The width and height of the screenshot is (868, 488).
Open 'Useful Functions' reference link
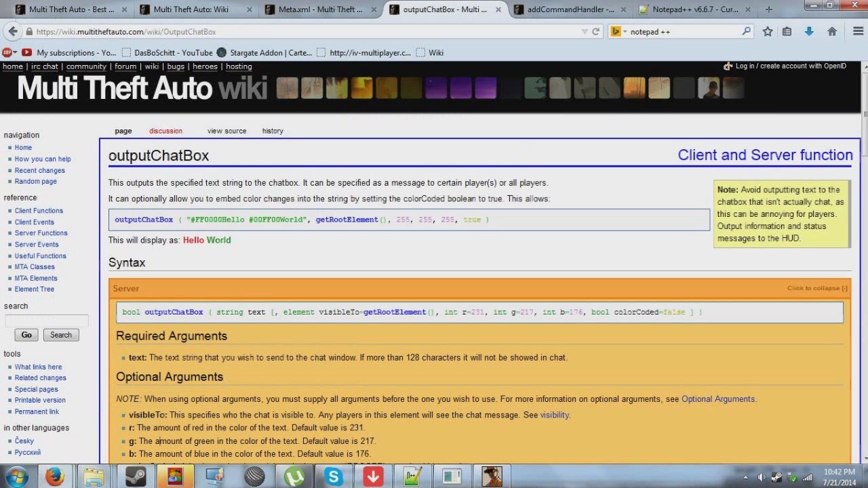tap(41, 256)
